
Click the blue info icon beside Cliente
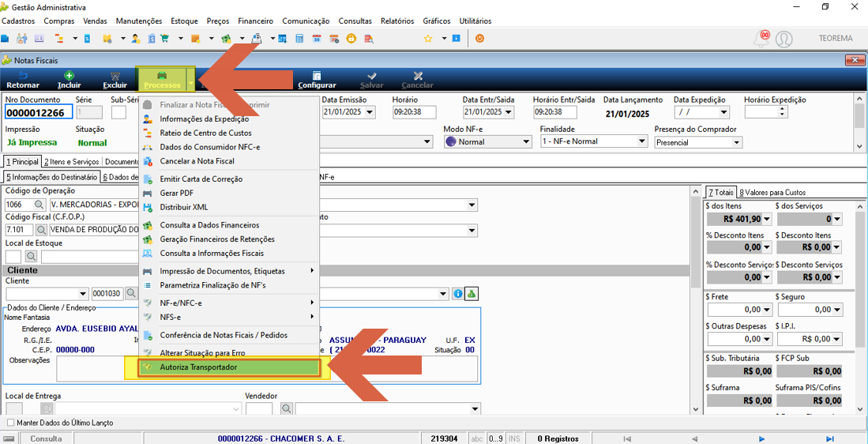457,293
